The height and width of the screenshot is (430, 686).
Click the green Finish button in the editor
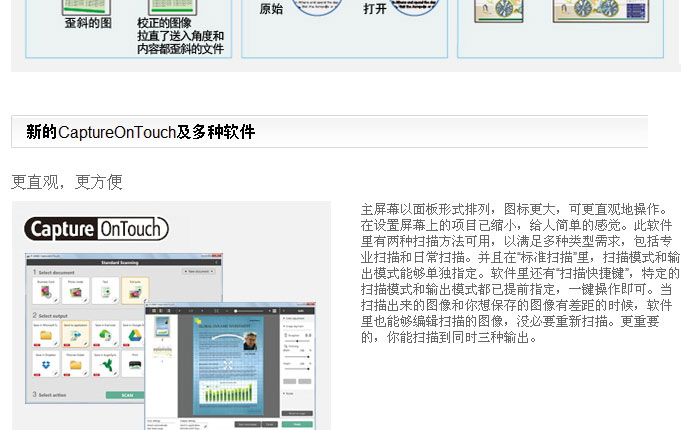297,424
